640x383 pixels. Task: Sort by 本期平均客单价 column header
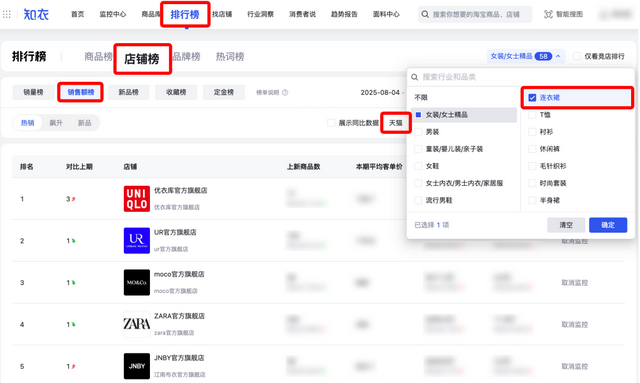tap(379, 167)
